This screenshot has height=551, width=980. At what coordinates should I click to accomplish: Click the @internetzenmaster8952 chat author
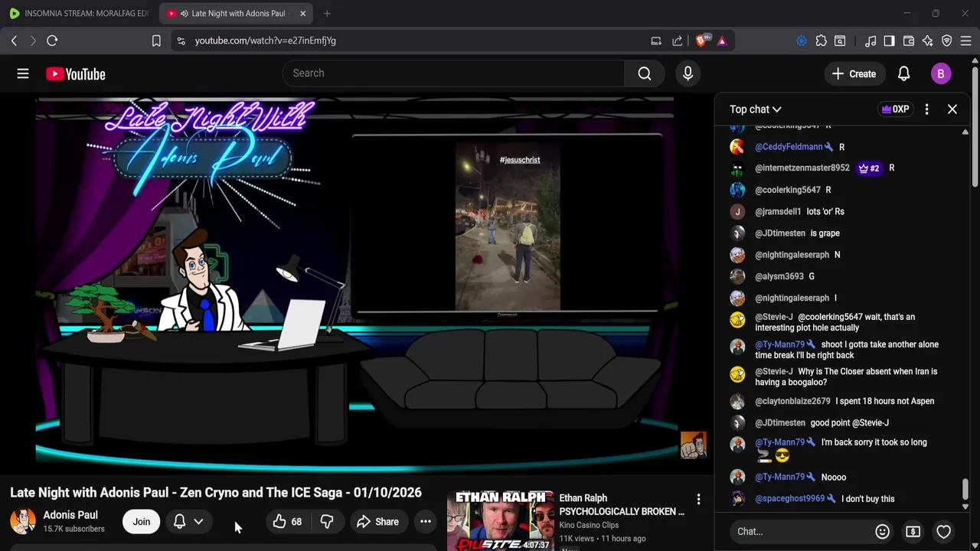pos(802,168)
